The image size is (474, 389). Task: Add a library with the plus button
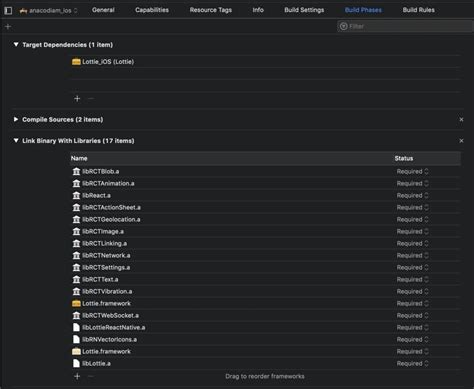(77, 376)
